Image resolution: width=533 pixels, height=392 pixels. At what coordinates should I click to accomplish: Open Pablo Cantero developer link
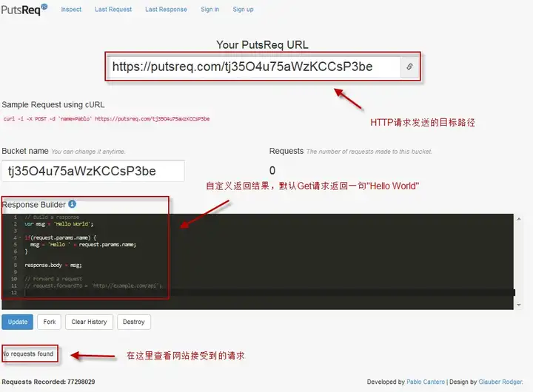pyautogui.click(x=426, y=382)
